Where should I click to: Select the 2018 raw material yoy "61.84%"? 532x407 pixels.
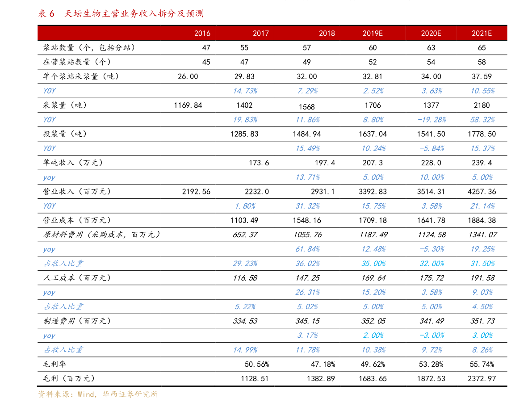(307, 249)
